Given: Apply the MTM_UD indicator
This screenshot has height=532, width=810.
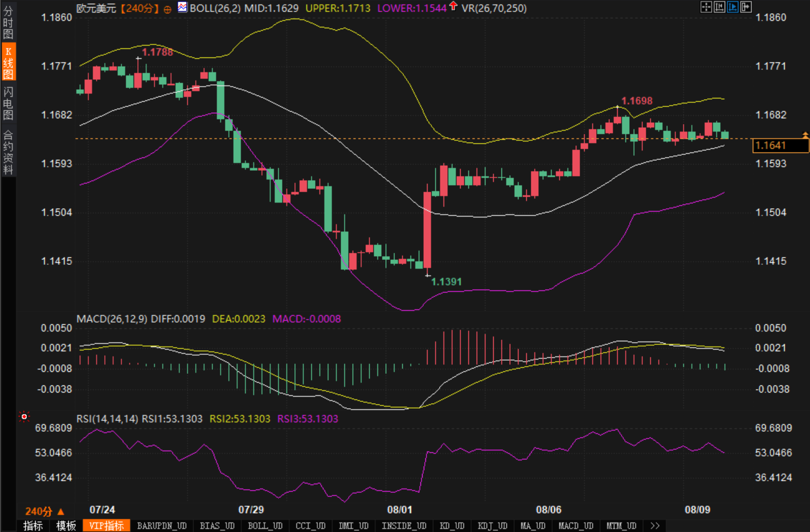Looking at the screenshot, I should (x=621, y=525).
